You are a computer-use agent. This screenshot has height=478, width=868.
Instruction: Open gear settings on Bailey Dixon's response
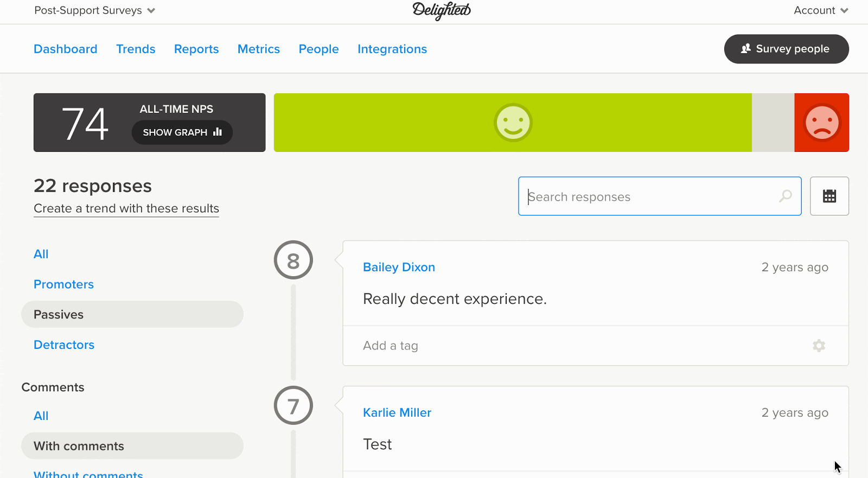(819, 346)
